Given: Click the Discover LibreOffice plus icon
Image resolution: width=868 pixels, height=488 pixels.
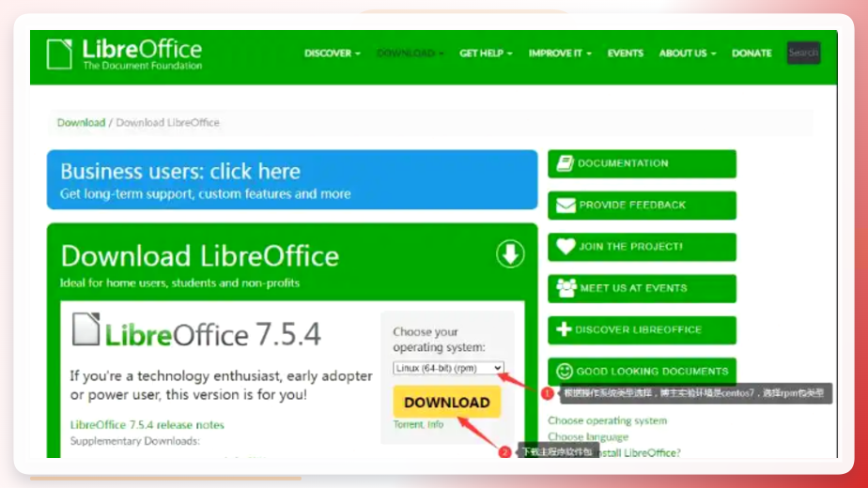Looking at the screenshot, I should (x=564, y=329).
